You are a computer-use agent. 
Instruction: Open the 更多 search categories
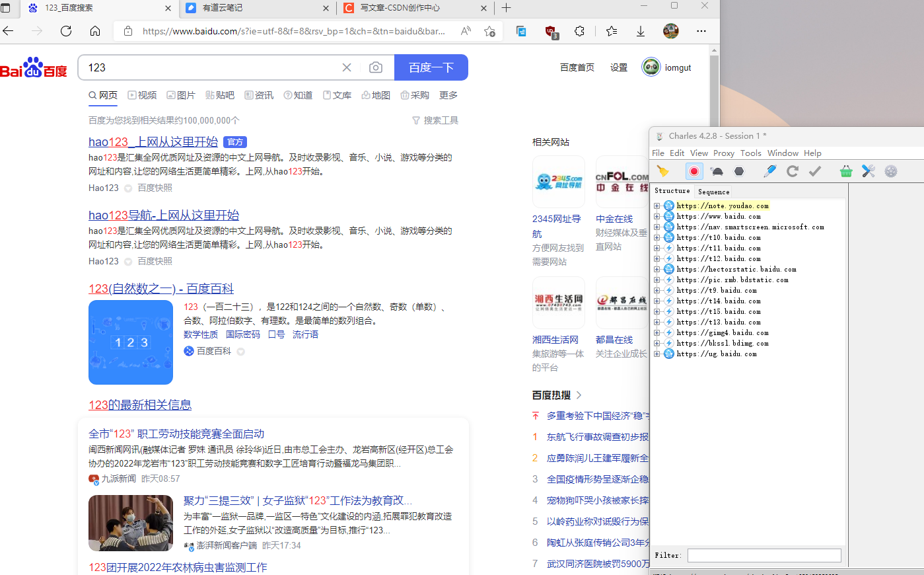(448, 95)
